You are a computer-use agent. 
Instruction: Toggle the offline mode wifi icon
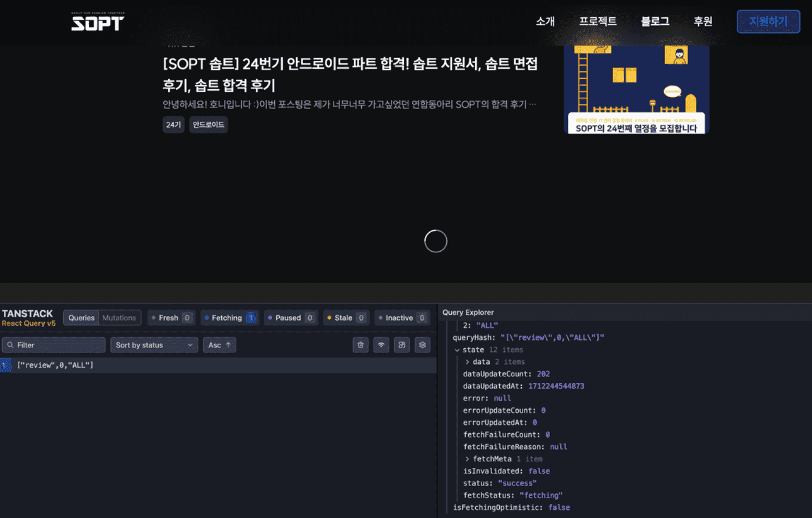pos(381,345)
